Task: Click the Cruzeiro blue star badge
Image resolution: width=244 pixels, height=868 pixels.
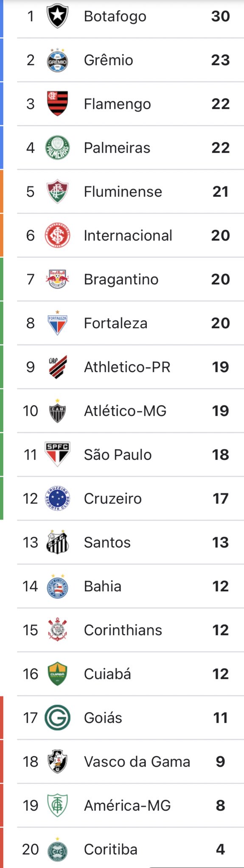Action: (57, 498)
